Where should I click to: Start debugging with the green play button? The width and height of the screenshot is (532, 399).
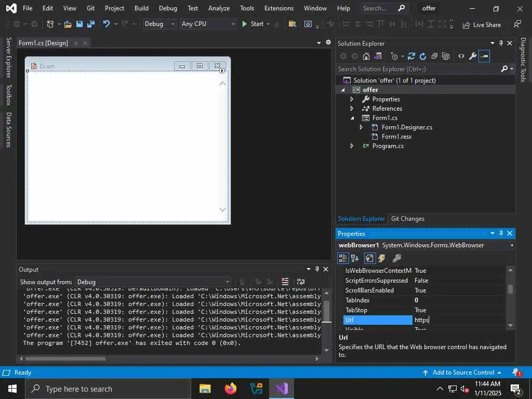coord(244,24)
